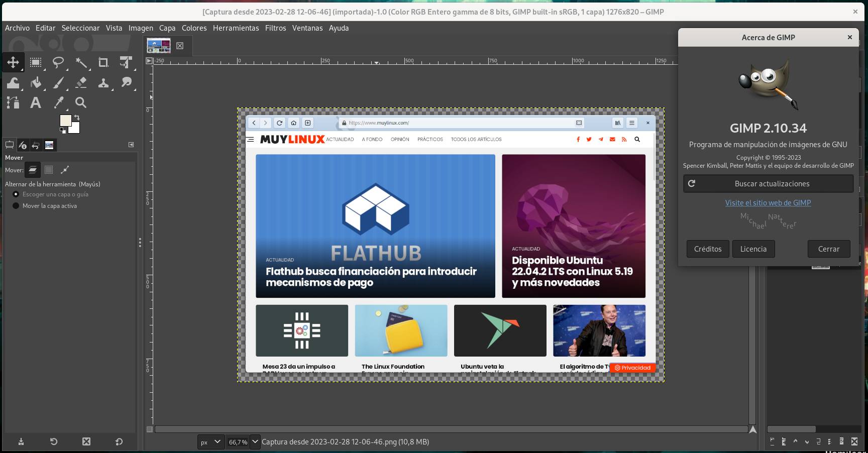Open the px unit dropdown
The image size is (868, 453).
(210, 442)
